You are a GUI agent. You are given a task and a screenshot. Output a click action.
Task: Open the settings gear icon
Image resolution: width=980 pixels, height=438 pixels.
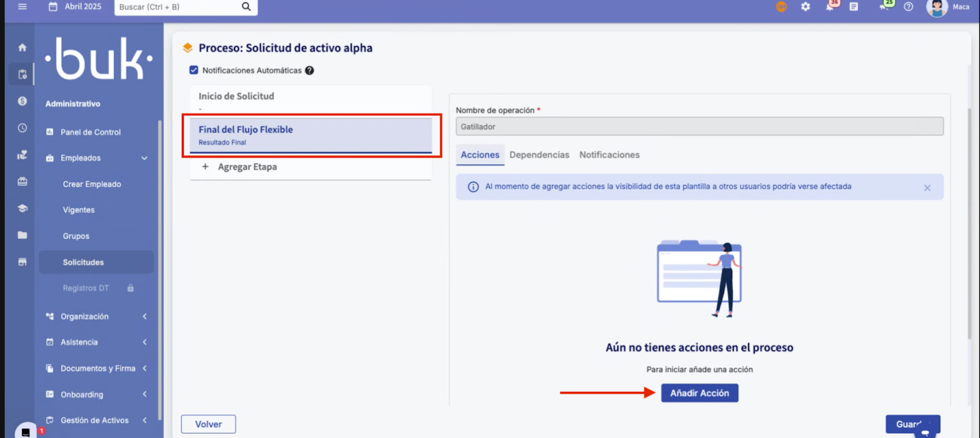click(x=805, y=7)
